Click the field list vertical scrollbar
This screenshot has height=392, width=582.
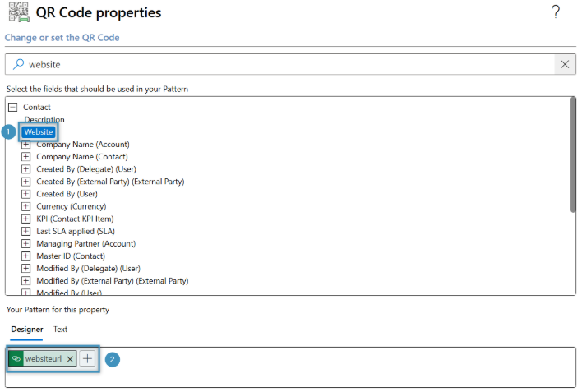point(572,156)
